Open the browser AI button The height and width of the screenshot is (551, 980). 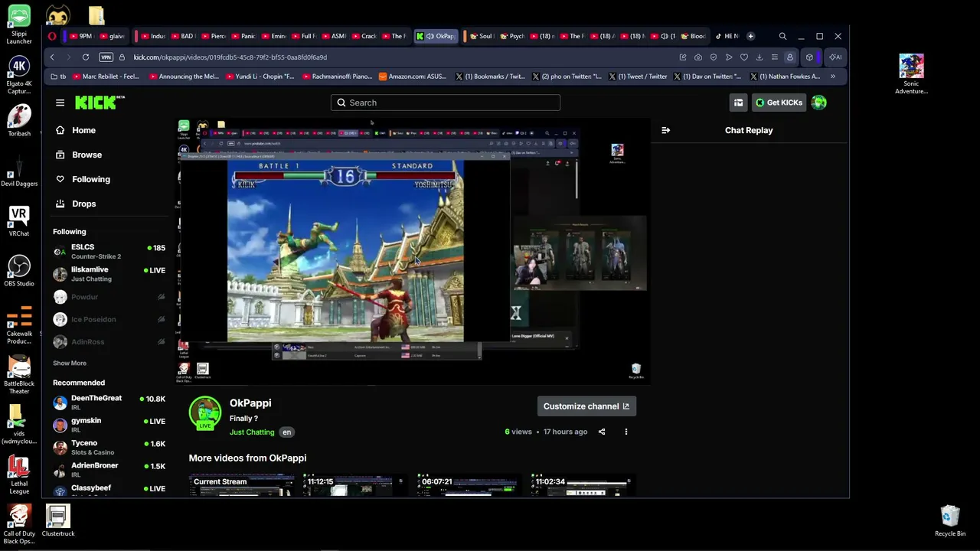click(x=835, y=57)
